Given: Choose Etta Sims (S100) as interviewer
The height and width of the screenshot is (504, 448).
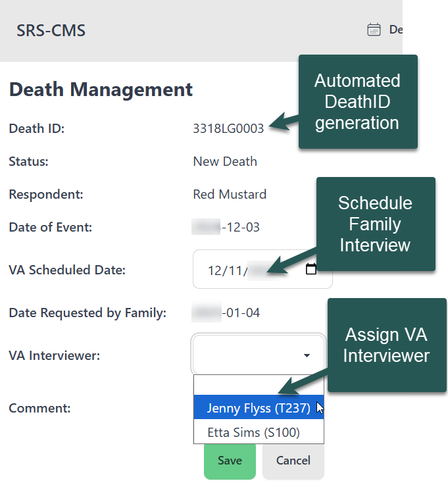Looking at the screenshot, I should click(x=253, y=432).
